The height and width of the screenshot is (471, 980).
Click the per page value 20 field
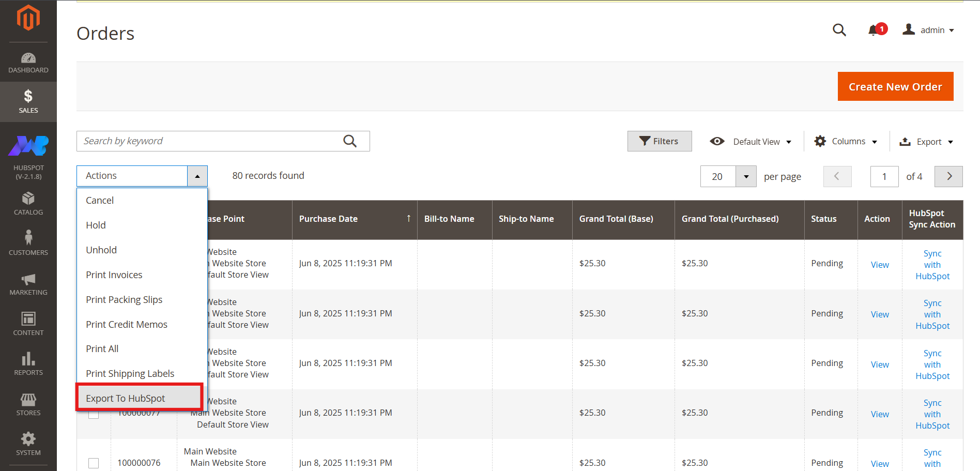pos(718,176)
